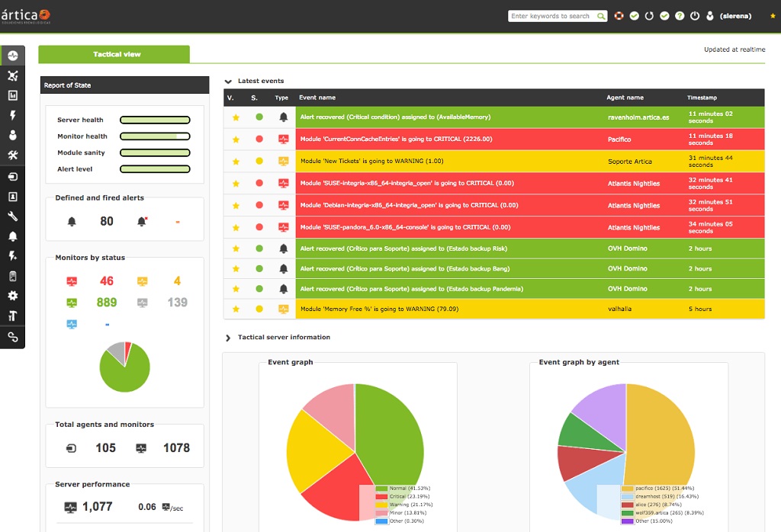This screenshot has height=532, width=781.
Task: Click the orange lifebuoy support icon
Action: pos(619,16)
